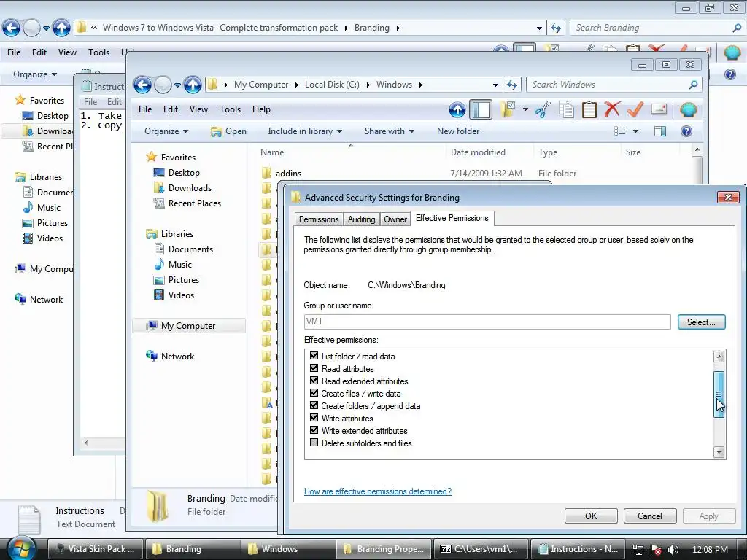Refresh the Windows folder address bar

coord(512,85)
